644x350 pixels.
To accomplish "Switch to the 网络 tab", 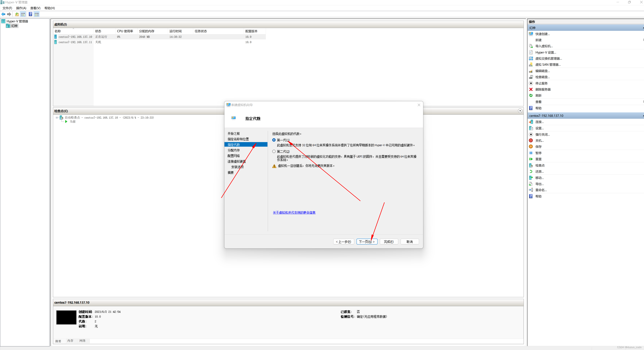I will pyautogui.click(x=82, y=341).
